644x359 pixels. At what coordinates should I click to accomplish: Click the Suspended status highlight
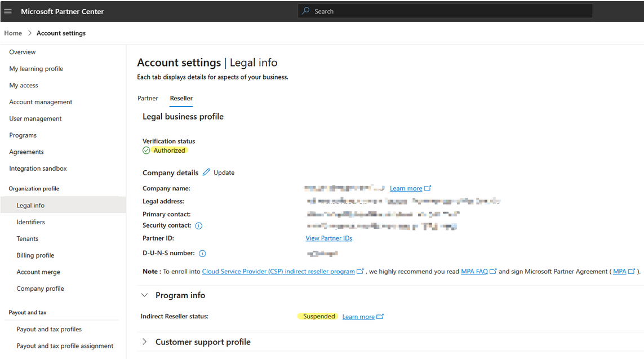317,316
